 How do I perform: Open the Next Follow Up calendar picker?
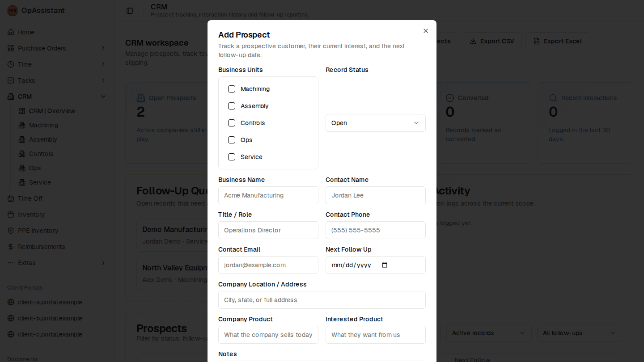tap(385, 265)
